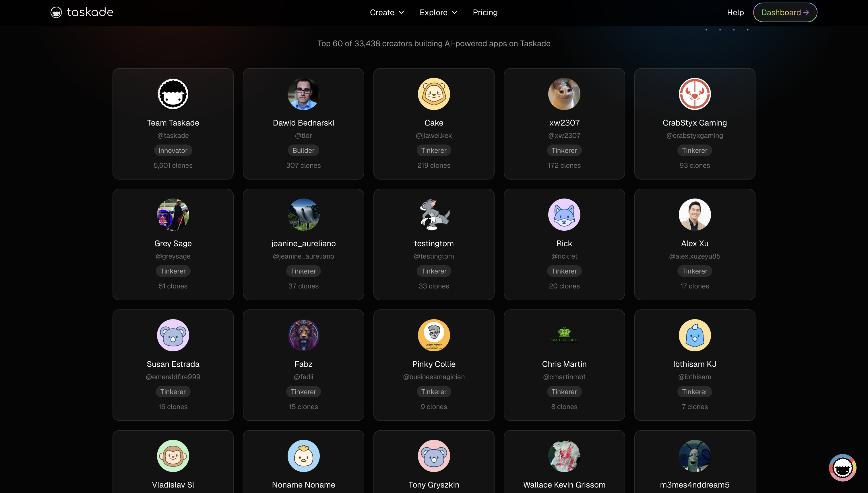Open Alex Xu's profile photo
Screen dimensions: 868x493
point(694,215)
